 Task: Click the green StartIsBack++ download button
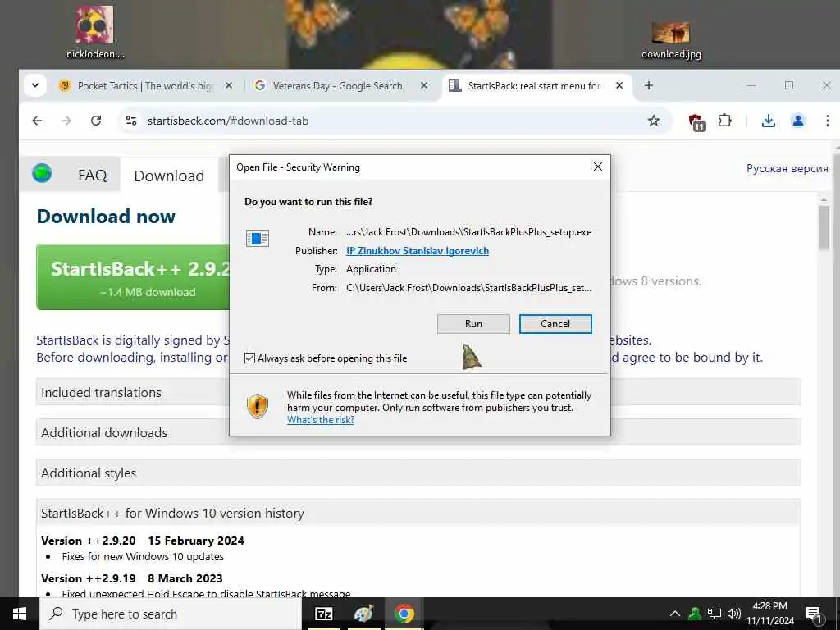(x=134, y=277)
